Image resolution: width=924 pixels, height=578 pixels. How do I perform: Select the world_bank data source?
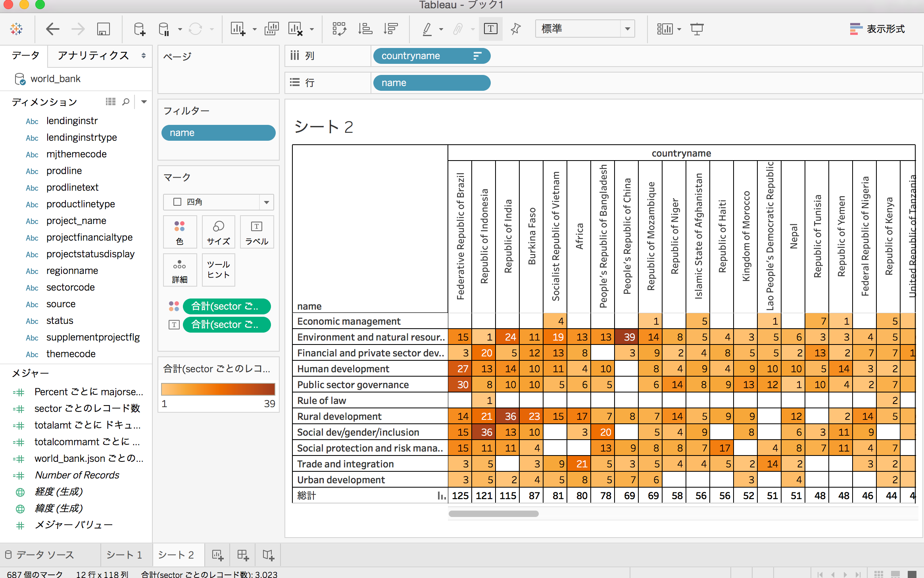coord(55,79)
